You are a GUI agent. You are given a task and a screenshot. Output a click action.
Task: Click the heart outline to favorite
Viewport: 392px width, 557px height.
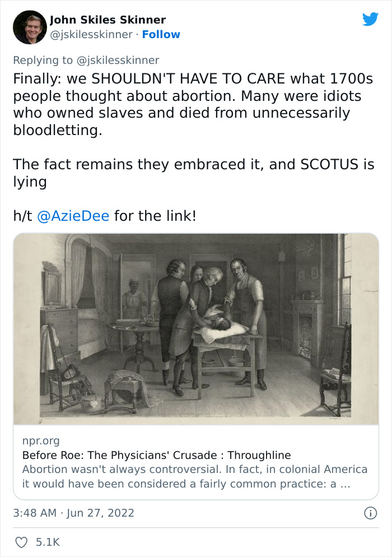point(22,541)
